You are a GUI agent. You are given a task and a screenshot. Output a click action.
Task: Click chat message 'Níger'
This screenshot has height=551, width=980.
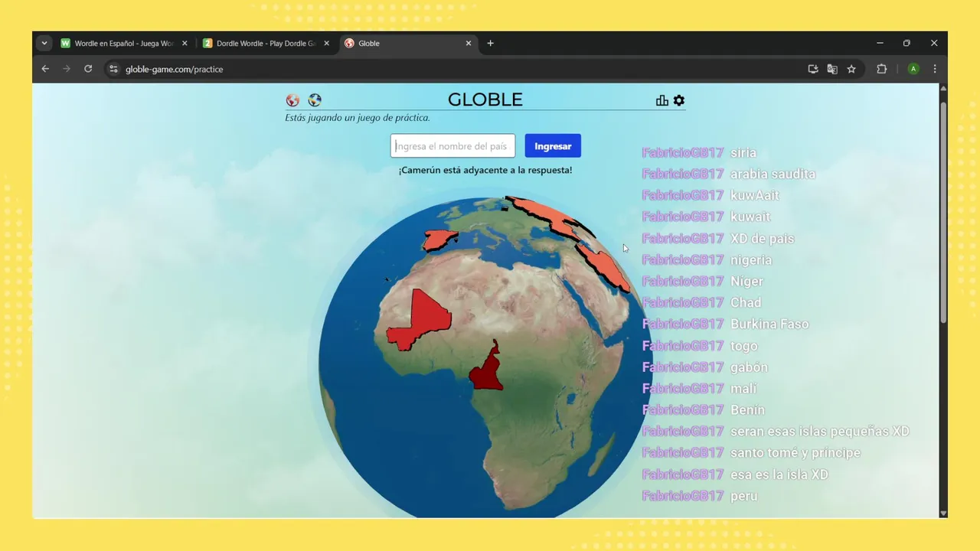coord(747,282)
